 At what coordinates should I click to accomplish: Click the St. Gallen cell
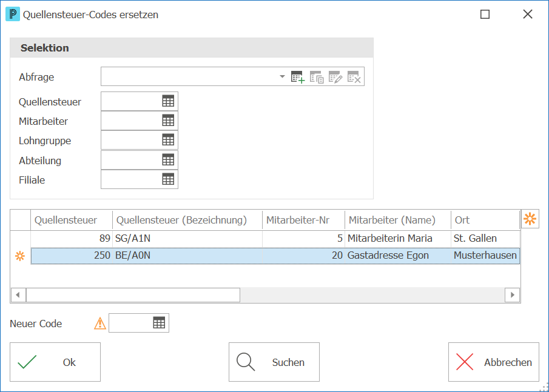pyautogui.click(x=485, y=239)
